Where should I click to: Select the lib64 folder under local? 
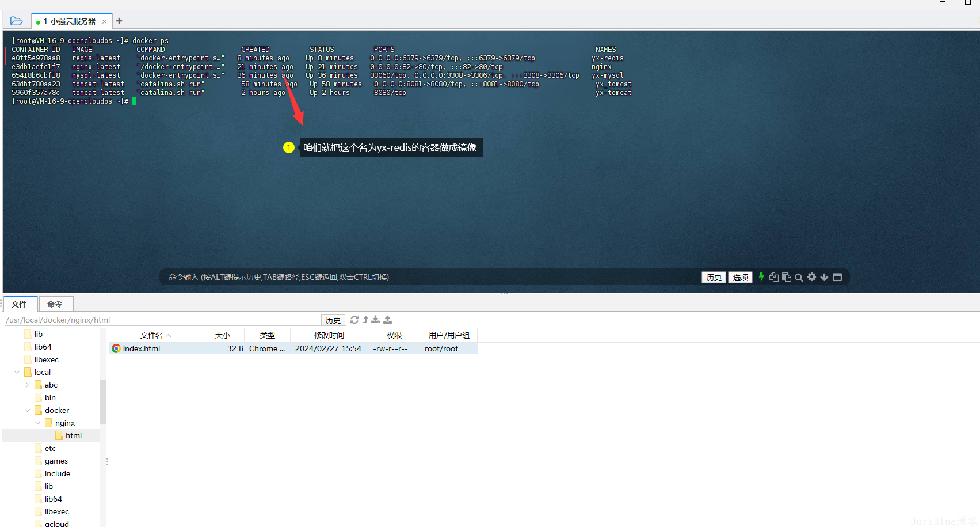pyautogui.click(x=54, y=499)
